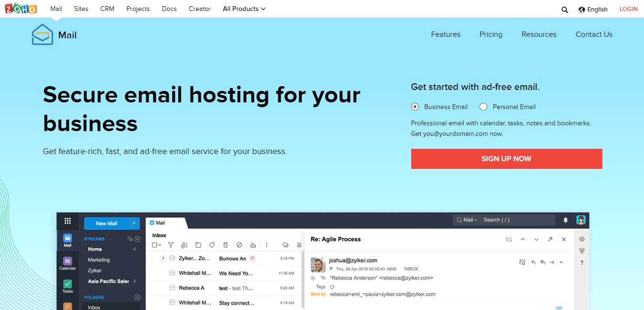Open the Projects product link
The width and height of the screenshot is (644, 310).
click(138, 9)
